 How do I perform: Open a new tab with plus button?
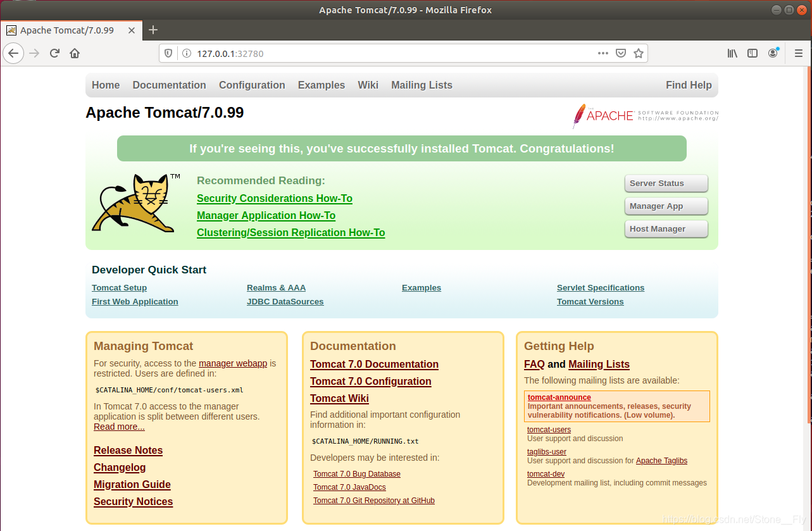[x=153, y=30]
